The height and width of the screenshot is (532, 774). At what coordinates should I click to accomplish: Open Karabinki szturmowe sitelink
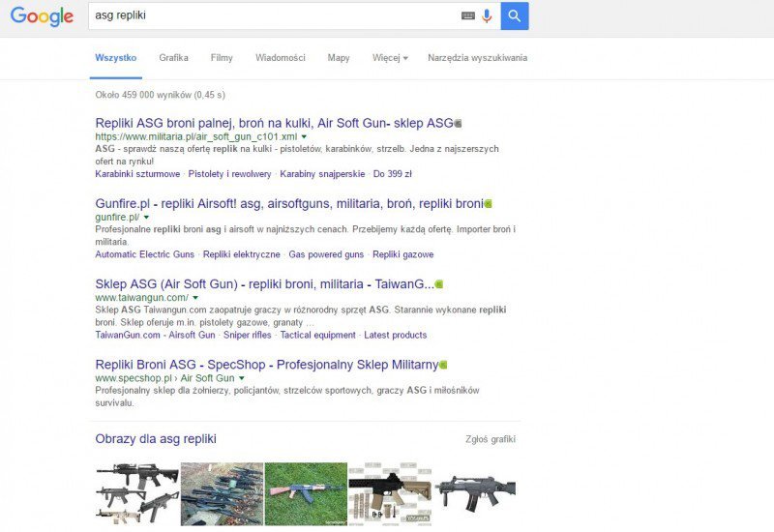137,174
